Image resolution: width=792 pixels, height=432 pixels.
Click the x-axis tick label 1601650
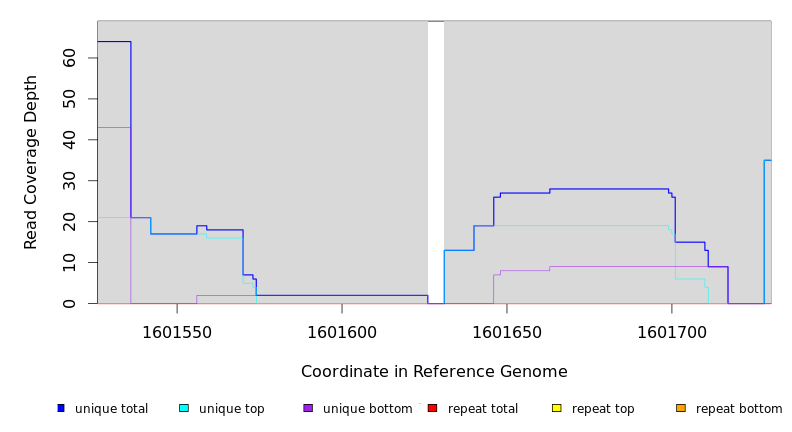(507, 332)
